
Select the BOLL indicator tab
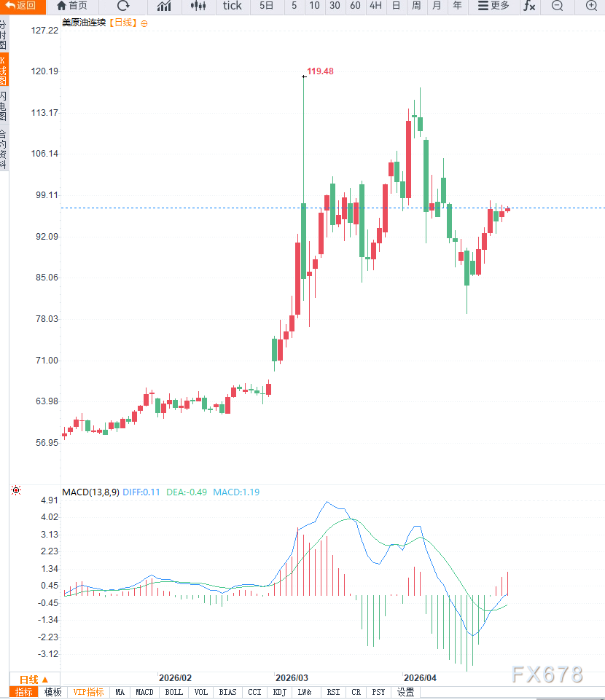point(173,692)
